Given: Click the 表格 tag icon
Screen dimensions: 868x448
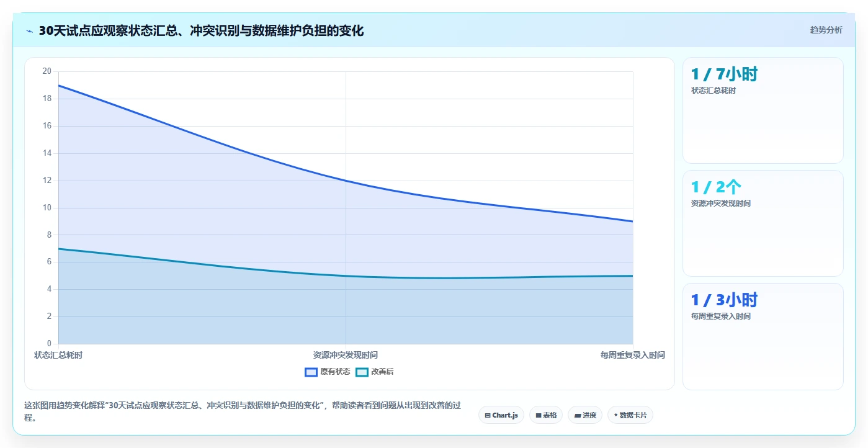Looking at the screenshot, I should (539, 416).
